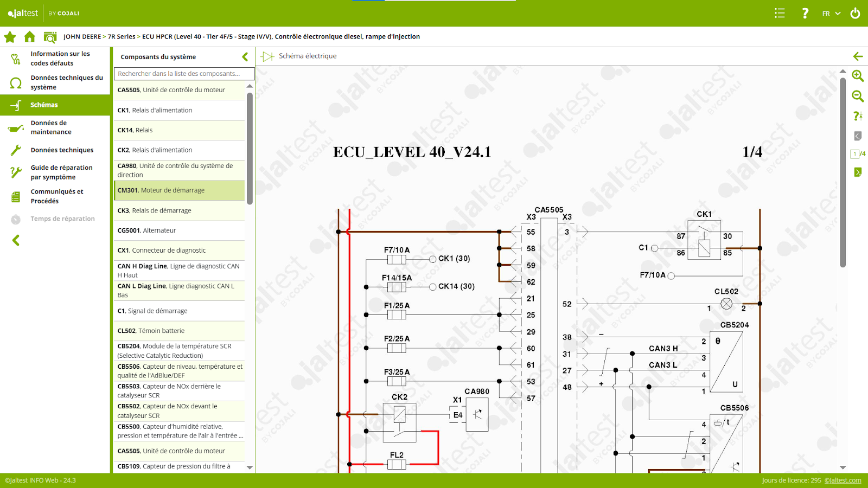The height and width of the screenshot is (488, 868).
Task: Click the repair guide tools icon
Action: tap(16, 172)
